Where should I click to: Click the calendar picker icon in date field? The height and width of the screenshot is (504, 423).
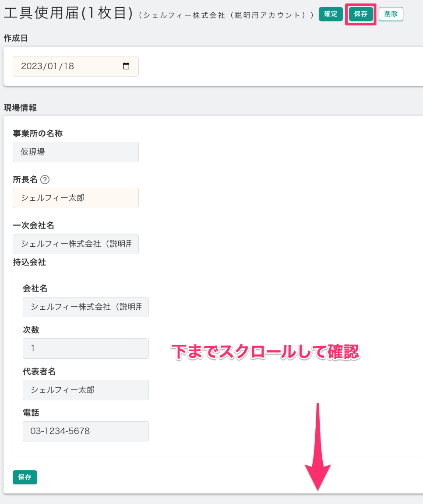tap(126, 66)
